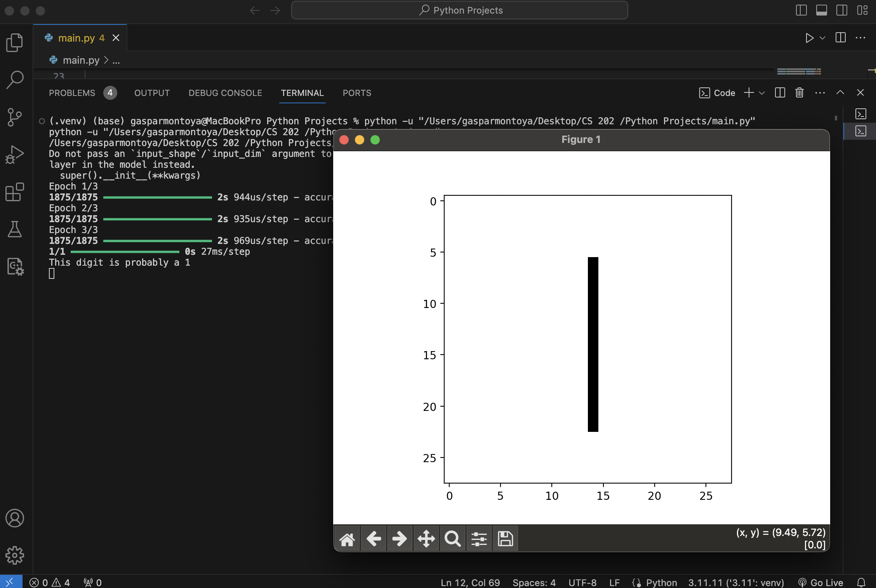Close the main.py editor tab
Viewport: 876px width, 588px height.
[x=116, y=38]
